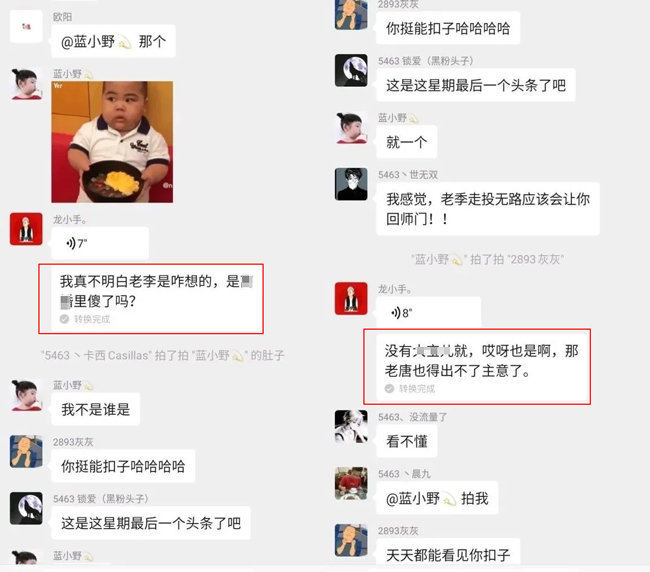The height and width of the screenshot is (572, 650).
Task: Tap 5463 世无双's dark portrait avatar
Action: 351,184
